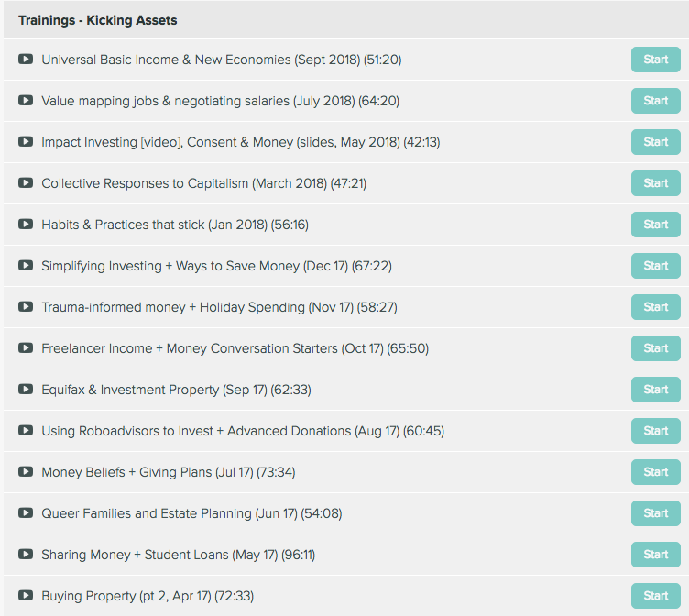Click video icon next to Queer Families lesson
Screen dimensions: 689x616
coord(26,513)
